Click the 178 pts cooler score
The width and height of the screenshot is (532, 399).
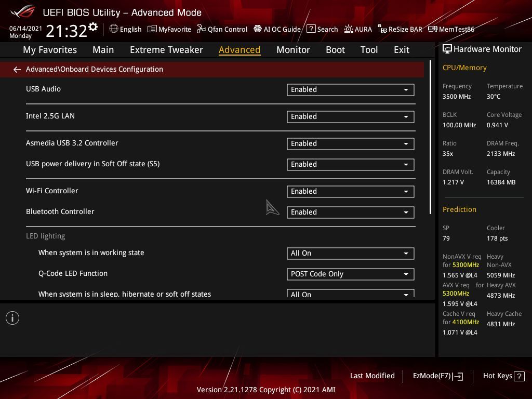coord(497,238)
